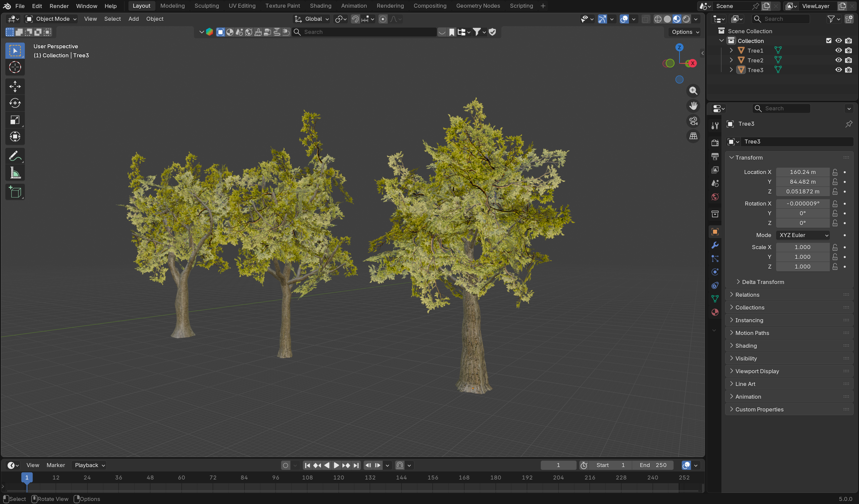The height and width of the screenshot is (504, 859).
Task: Select Tree2 in the outliner
Action: coord(755,60)
